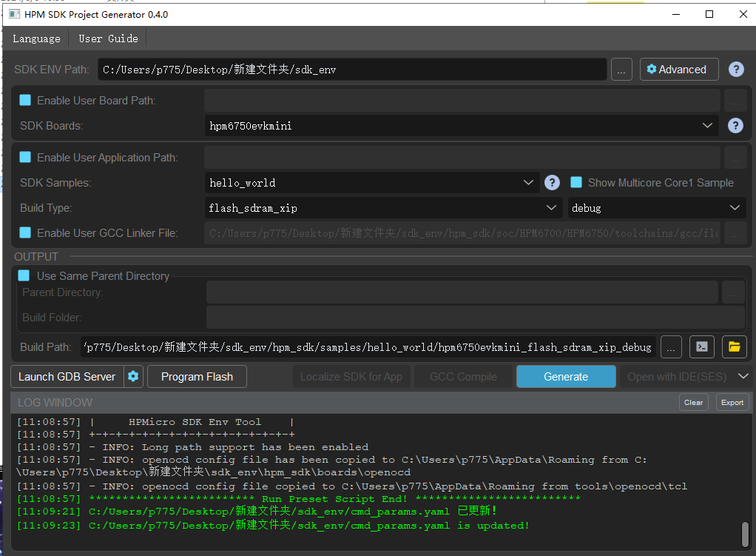The image size is (756, 556).
Task: Open the Language menu
Action: 36,38
